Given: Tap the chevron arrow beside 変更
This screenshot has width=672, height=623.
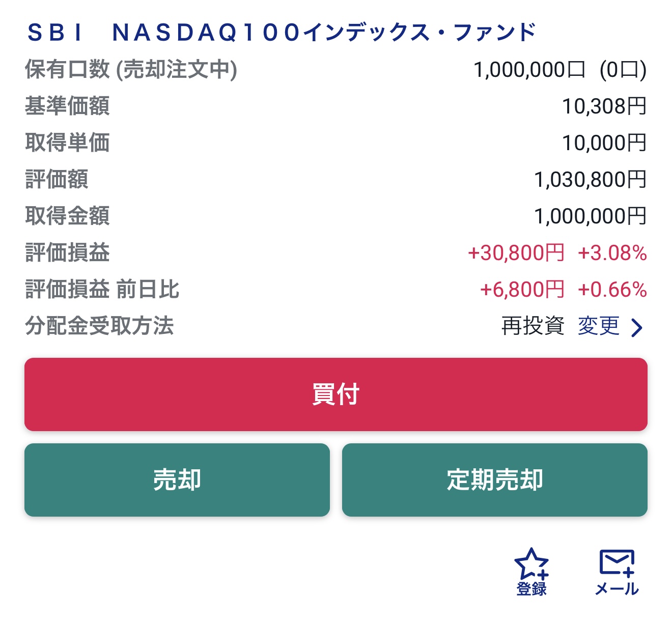Looking at the screenshot, I should 637,328.
